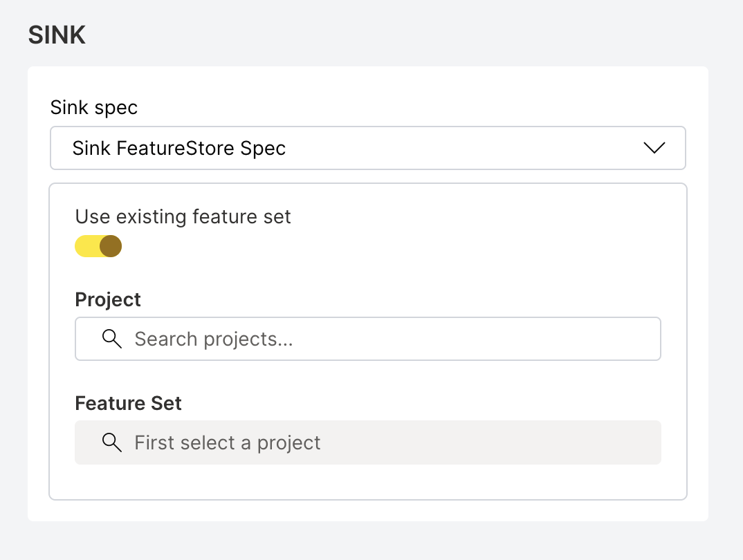Screen dimensions: 743x560
Task: Click the Feature Set label
Action: coord(128,403)
